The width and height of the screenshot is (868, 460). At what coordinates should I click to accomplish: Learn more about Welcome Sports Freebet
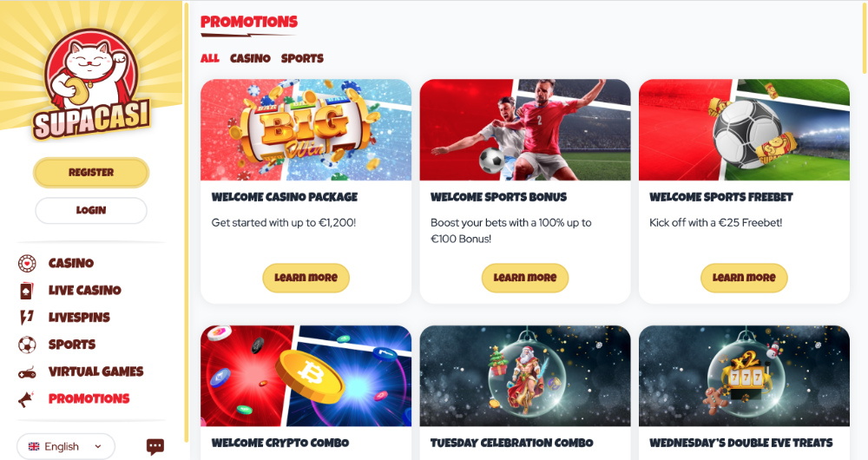coord(744,278)
